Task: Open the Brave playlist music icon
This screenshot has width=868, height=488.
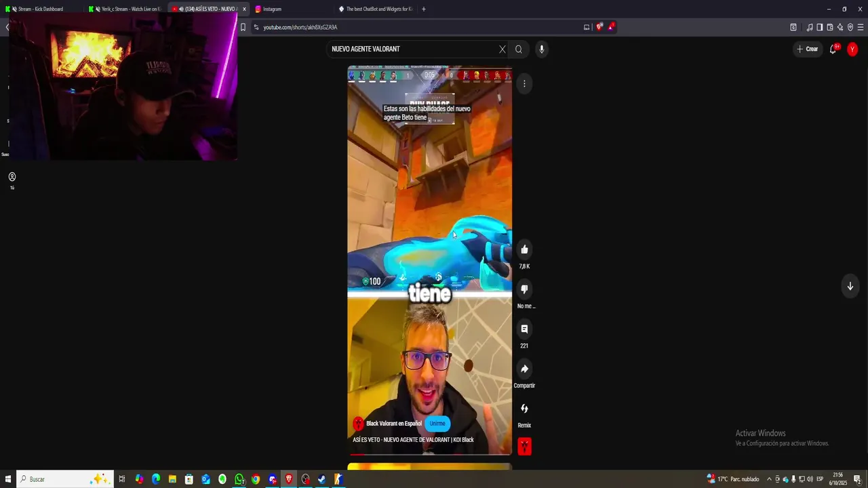Action: [x=810, y=27]
